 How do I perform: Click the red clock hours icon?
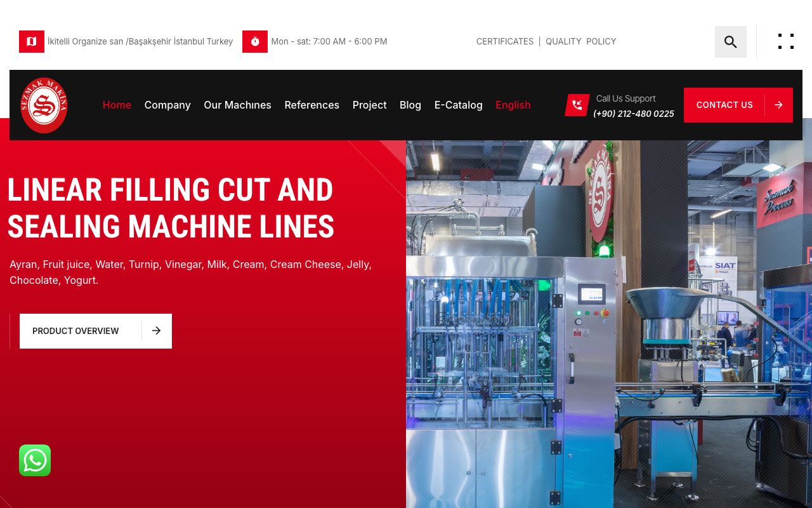(x=255, y=41)
